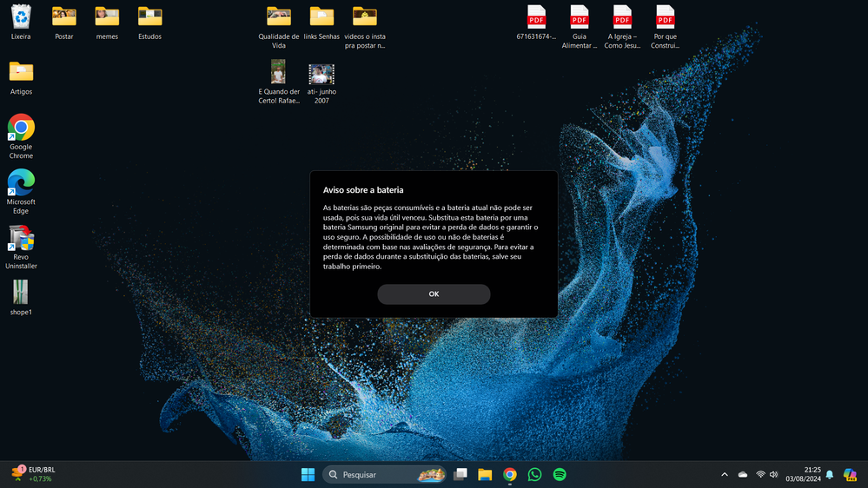The width and height of the screenshot is (868, 488).
Task: Select the Microsoft Edge desktop shortcut
Action: 21,191
